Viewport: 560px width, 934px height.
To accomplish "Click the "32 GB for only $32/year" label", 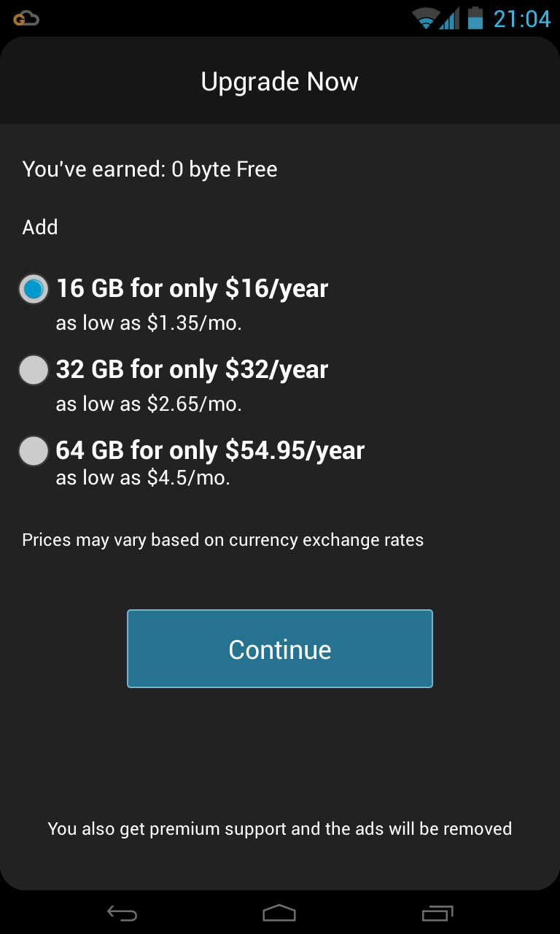I will coord(192,369).
